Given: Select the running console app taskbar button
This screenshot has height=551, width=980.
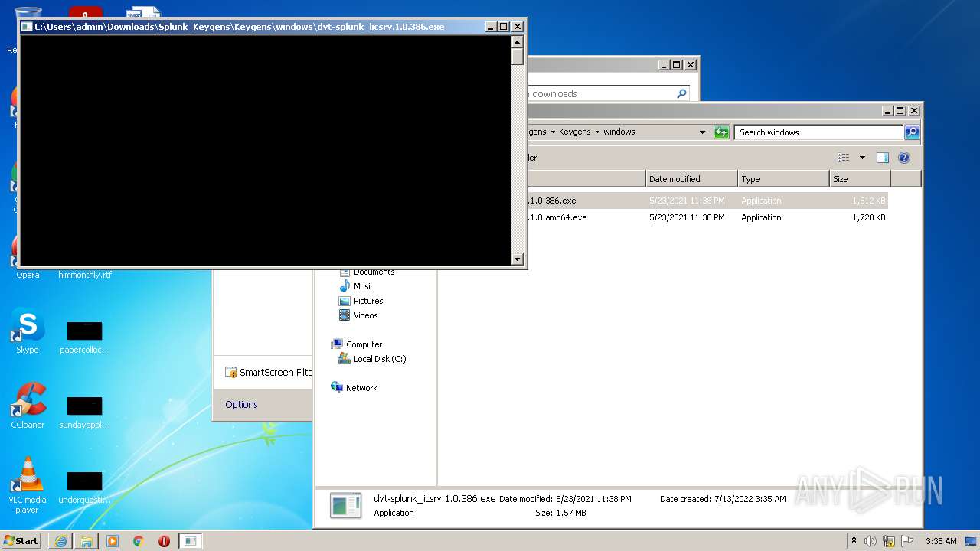Looking at the screenshot, I should (190, 541).
